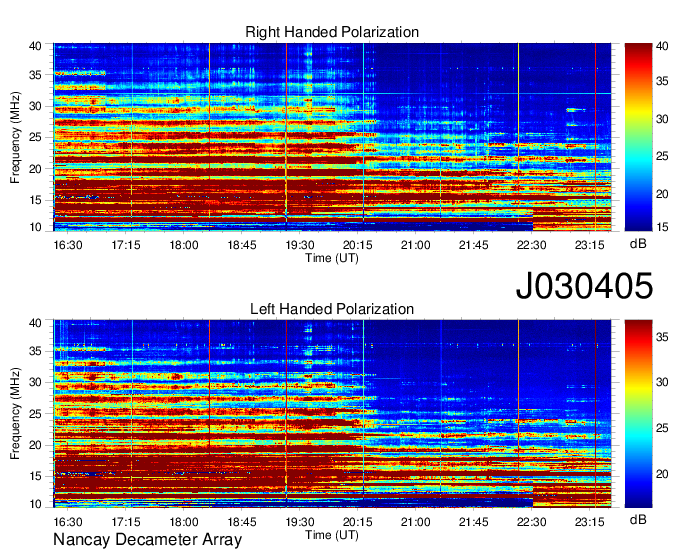Click the 40 dB tick on upper color bar
This screenshot has width=680, height=552.
662,46
